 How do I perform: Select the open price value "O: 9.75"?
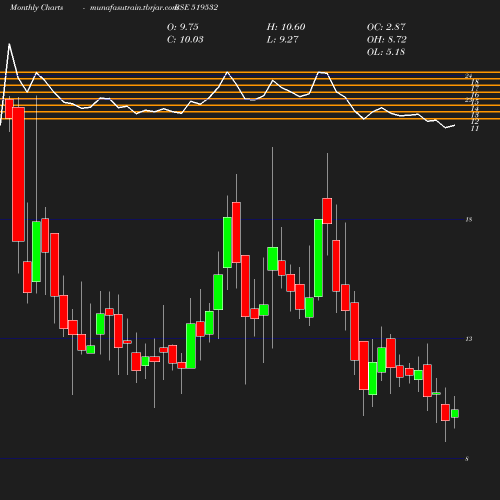(183, 27)
